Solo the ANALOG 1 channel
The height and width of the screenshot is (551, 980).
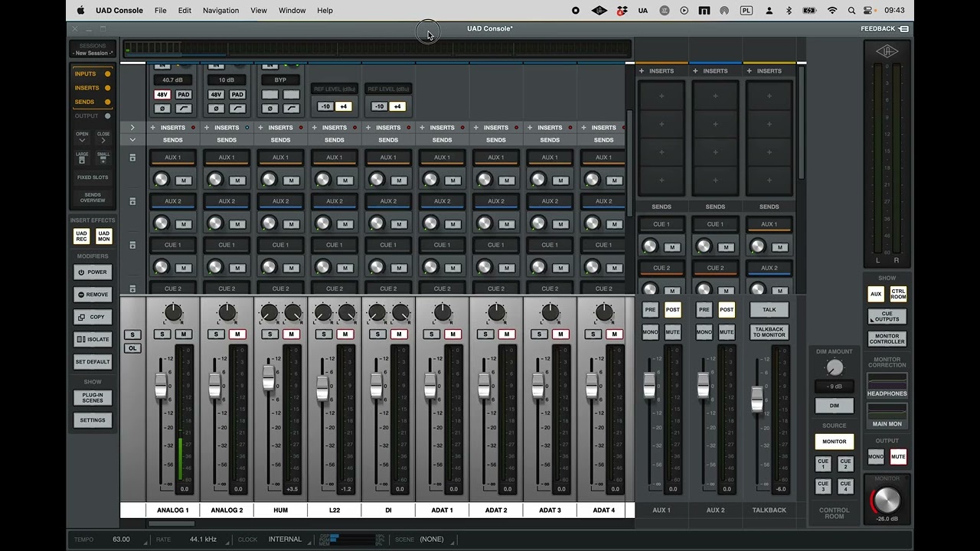click(162, 334)
